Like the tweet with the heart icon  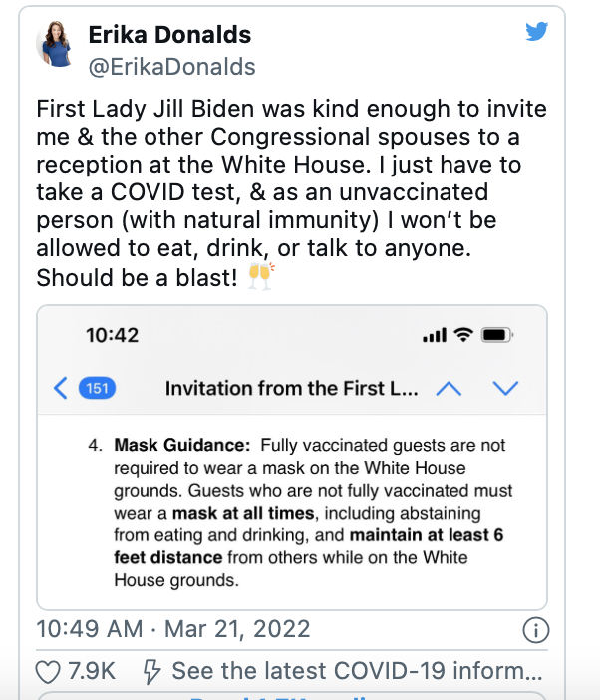[47, 670]
